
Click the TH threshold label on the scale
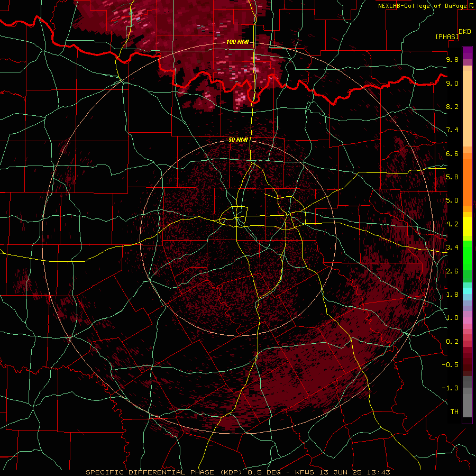pyautogui.click(x=454, y=412)
